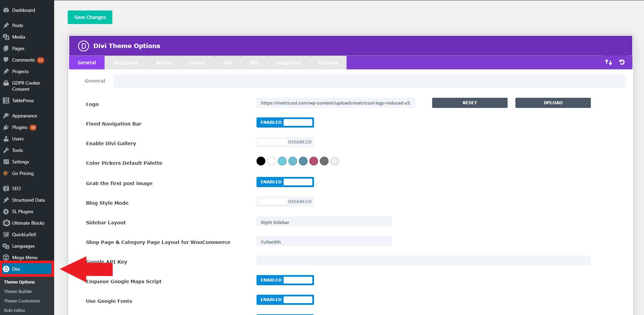Click the QuickLaTeX icon

[x=6, y=234]
